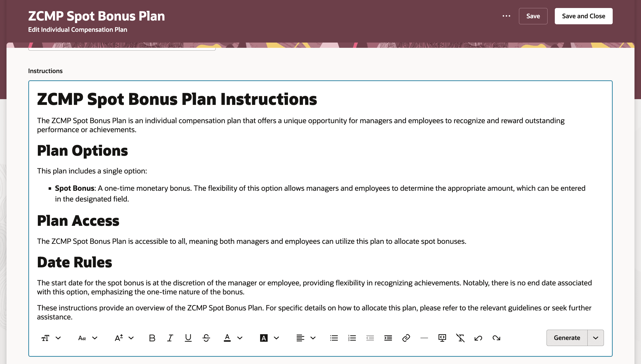
Task: Insert a hyperlink
Action: pos(406,338)
